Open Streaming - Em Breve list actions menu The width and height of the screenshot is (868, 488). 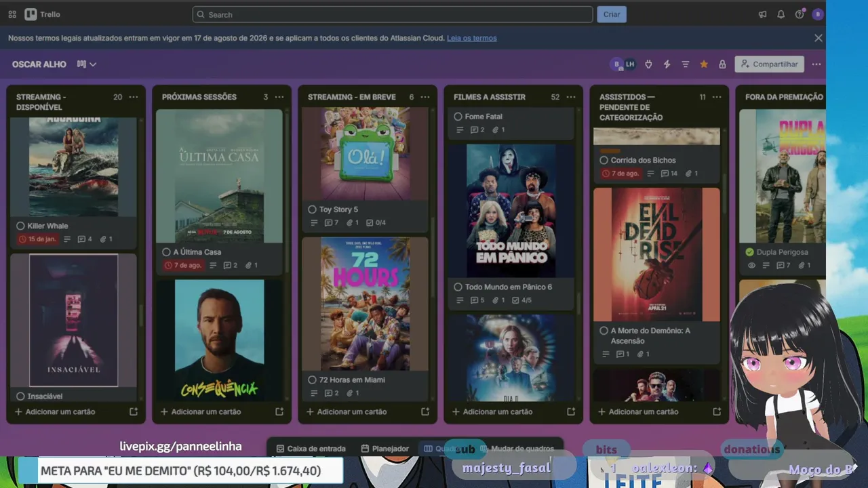[425, 97]
